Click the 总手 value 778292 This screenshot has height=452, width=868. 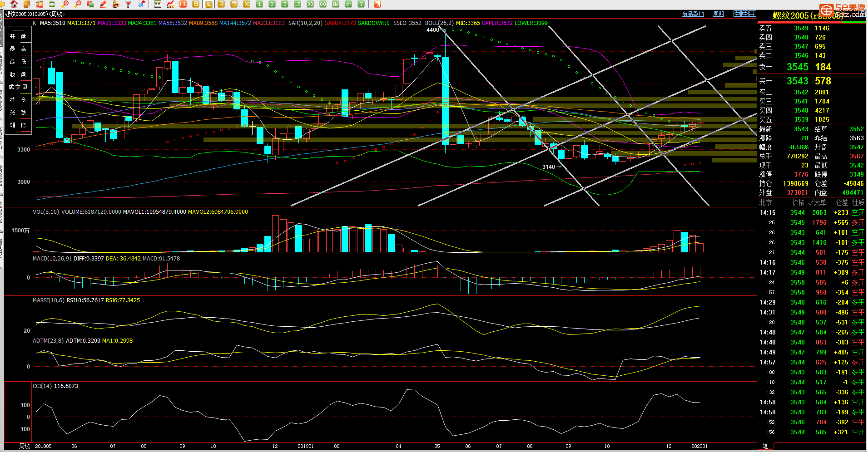[x=798, y=156]
